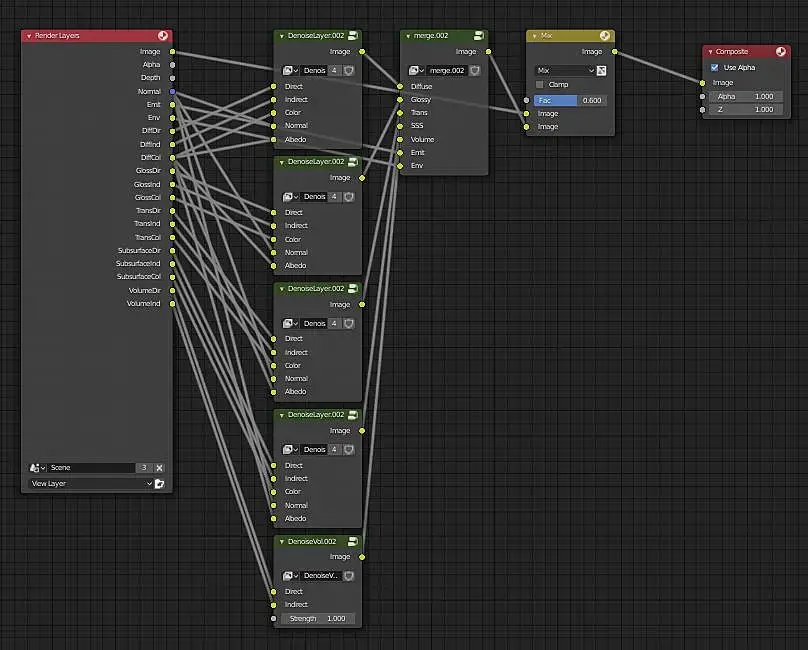Click the DenoiseV... group name field
This screenshot has width=808, height=650.
[x=322, y=576]
